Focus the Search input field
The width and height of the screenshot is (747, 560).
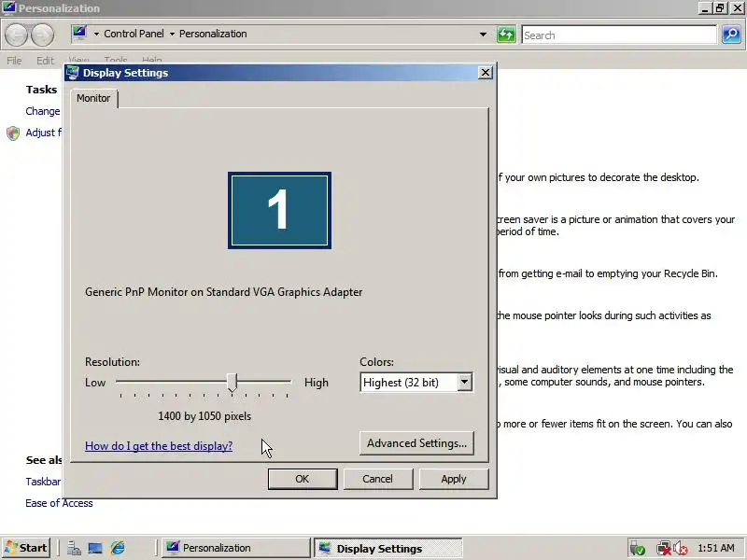pos(619,35)
